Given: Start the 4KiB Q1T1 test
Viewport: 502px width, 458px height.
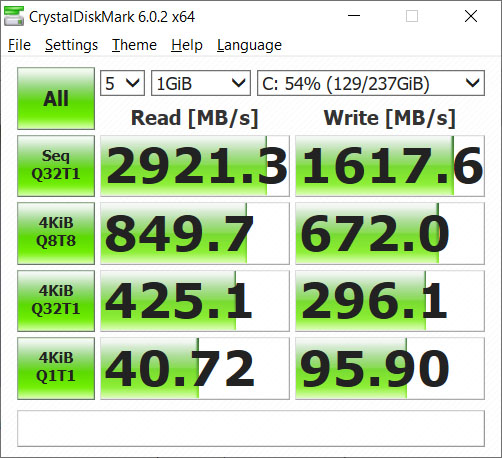Looking at the screenshot, I should coord(56,368).
